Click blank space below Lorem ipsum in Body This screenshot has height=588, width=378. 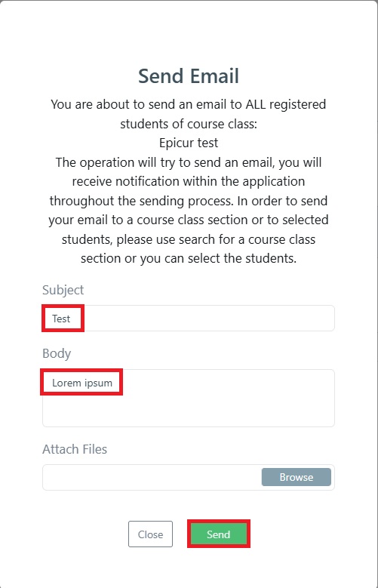coord(189,411)
